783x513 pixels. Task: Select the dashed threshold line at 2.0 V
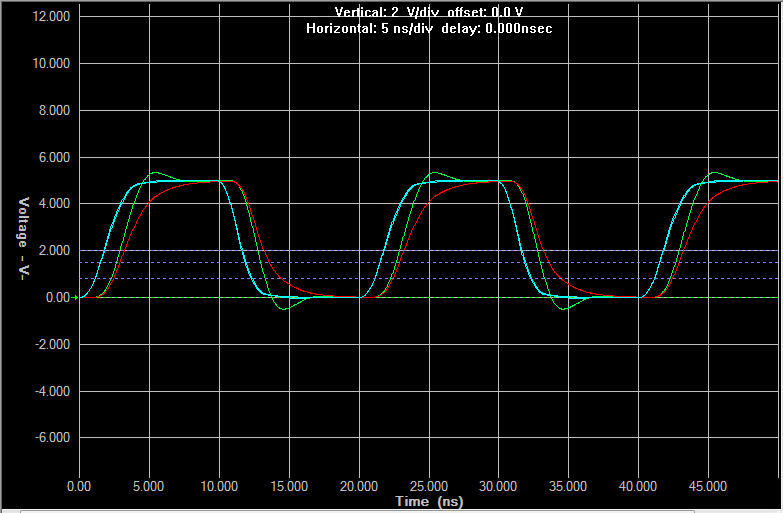[x=429, y=251]
